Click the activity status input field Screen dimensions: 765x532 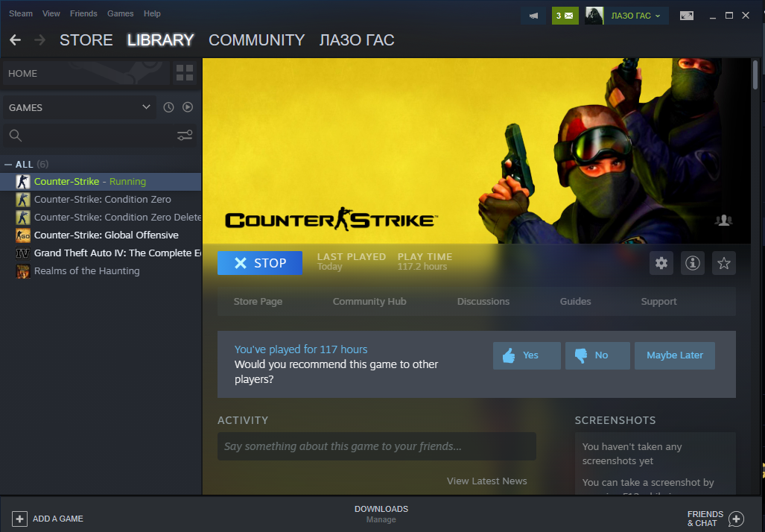376,446
